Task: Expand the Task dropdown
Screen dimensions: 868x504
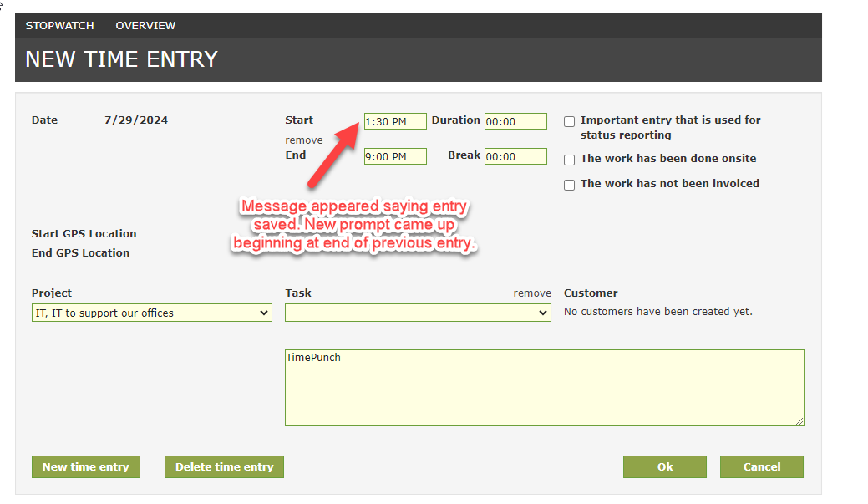Action: [418, 313]
